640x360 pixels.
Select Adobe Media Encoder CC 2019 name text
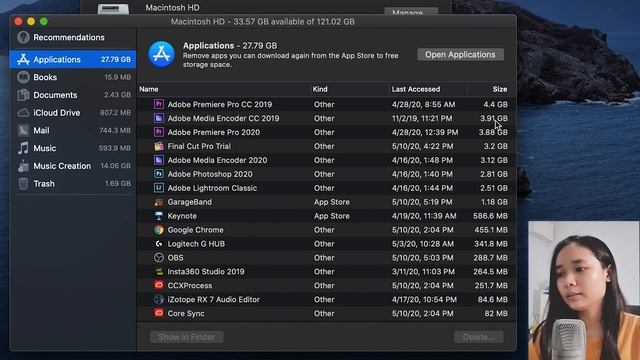(223, 118)
